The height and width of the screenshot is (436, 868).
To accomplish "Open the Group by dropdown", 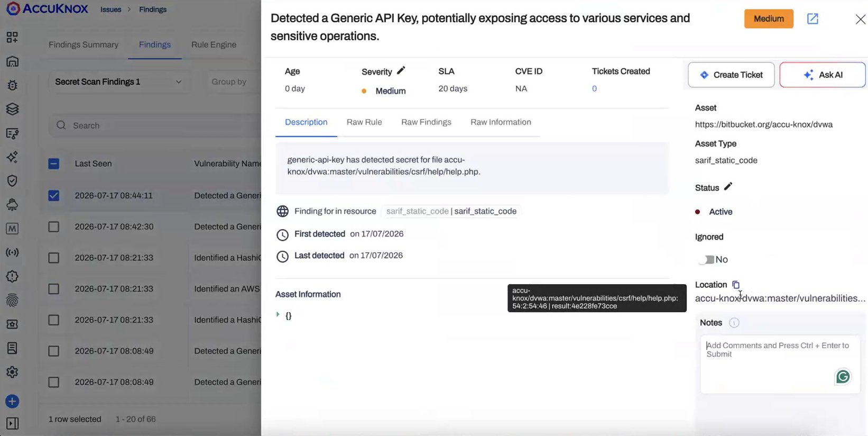I will pos(233,81).
